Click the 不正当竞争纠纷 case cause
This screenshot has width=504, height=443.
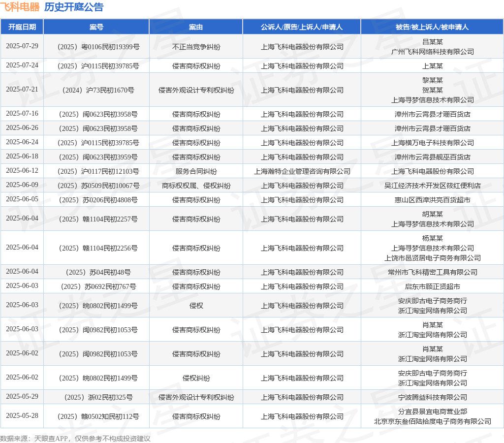tap(196, 47)
